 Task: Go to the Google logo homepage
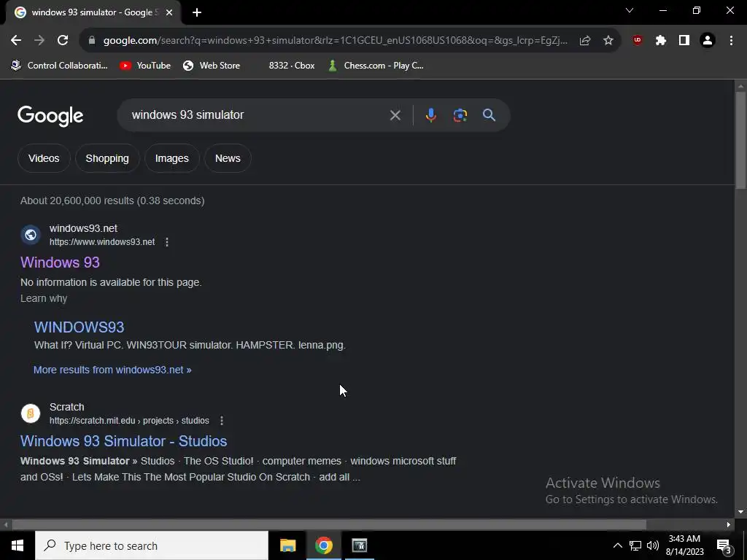point(50,116)
